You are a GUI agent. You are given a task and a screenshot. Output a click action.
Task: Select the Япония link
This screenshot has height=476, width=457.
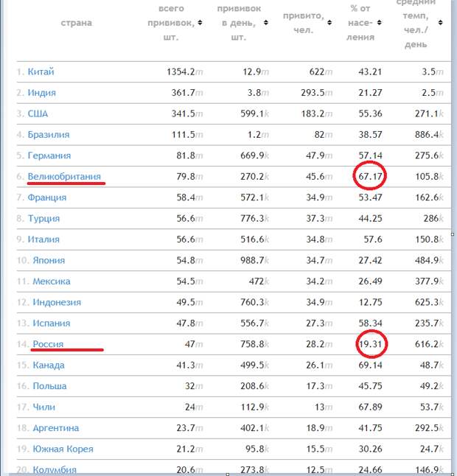pyautogui.click(x=49, y=260)
